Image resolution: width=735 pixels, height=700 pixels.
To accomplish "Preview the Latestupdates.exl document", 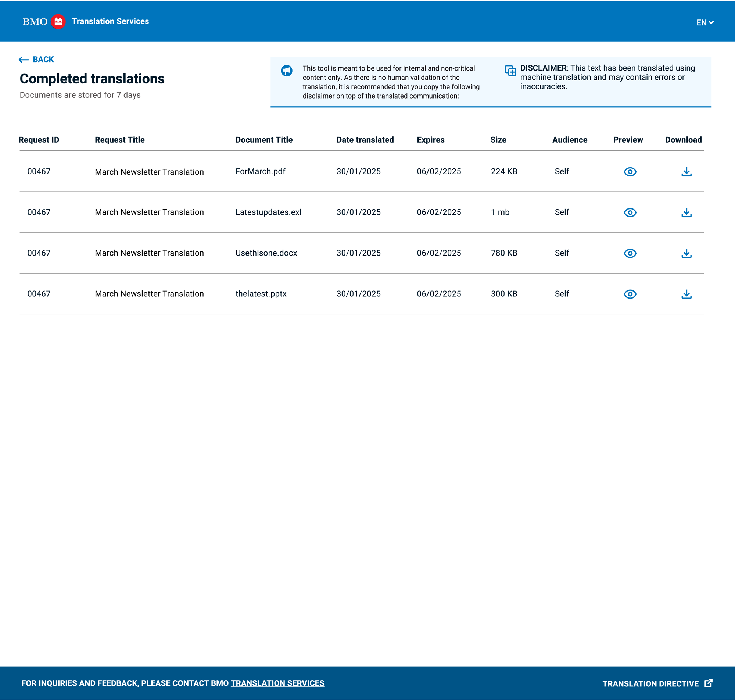I will pos(630,212).
